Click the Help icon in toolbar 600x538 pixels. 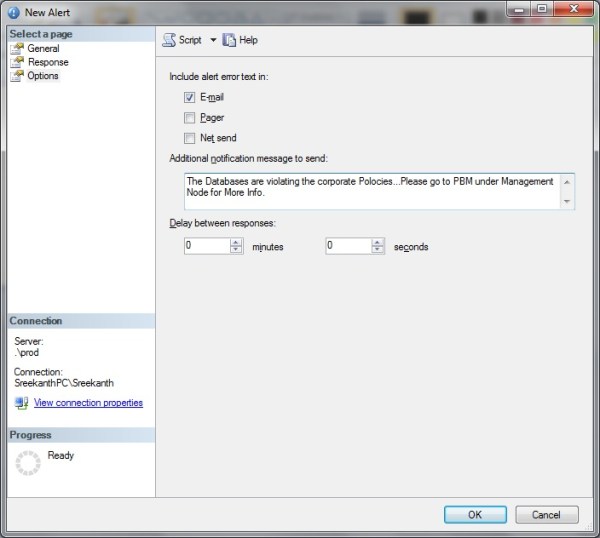(x=229, y=40)
